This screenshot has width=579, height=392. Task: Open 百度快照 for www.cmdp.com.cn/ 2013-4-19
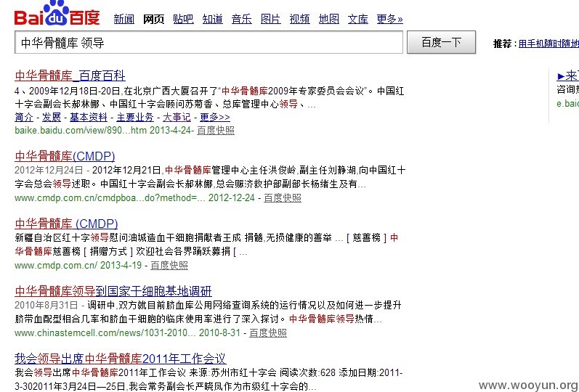click(169, 266)
